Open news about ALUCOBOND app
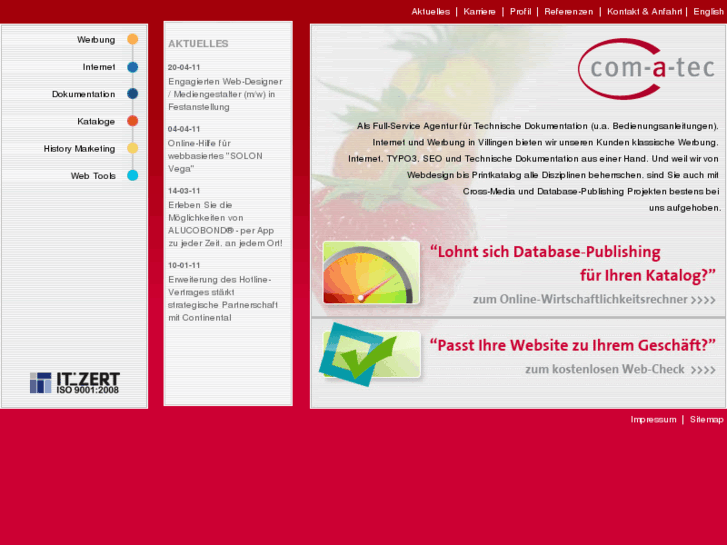Screen dimensions: 727x545 point(225,224)
